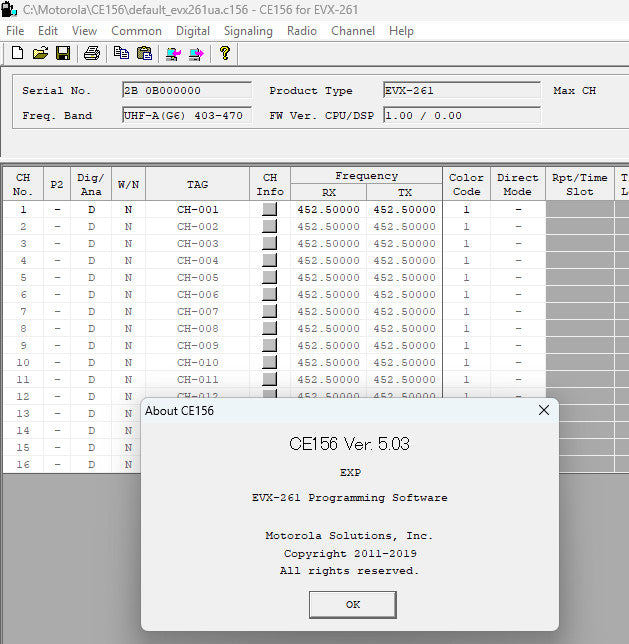
Task: Open CH Info button for channel 4
Action: pyautogui.click(x=270, y=260)
